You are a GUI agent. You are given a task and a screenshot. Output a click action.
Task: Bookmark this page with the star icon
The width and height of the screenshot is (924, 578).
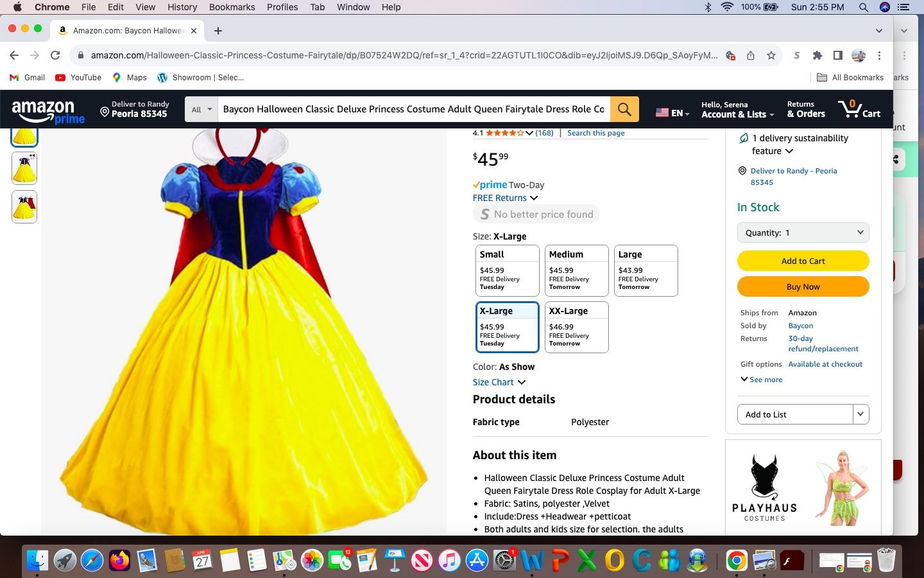coord(771,55)
